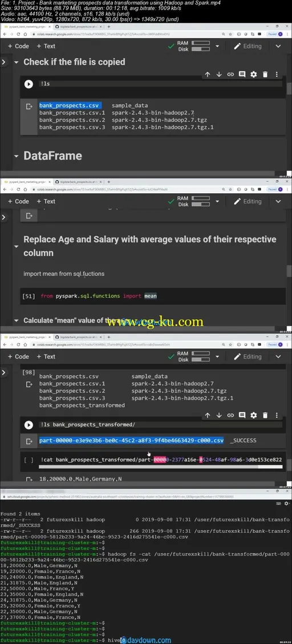The width and height of the screenshot is (292, 644).
Task: Delete the '!ls' cell in the Check if the file is copied frame
Action: [x=265, y=74]
